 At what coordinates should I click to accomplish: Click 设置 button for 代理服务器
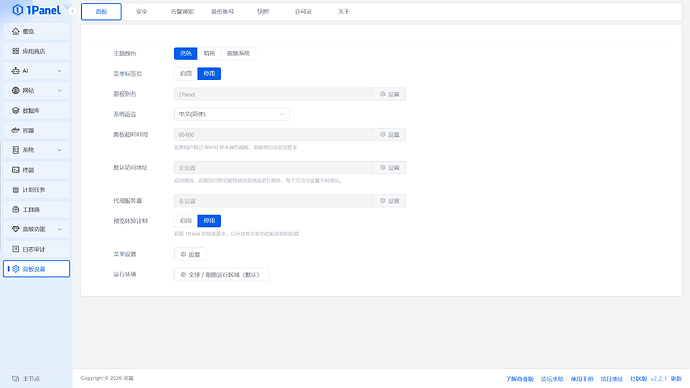click(x=389, y=201)
